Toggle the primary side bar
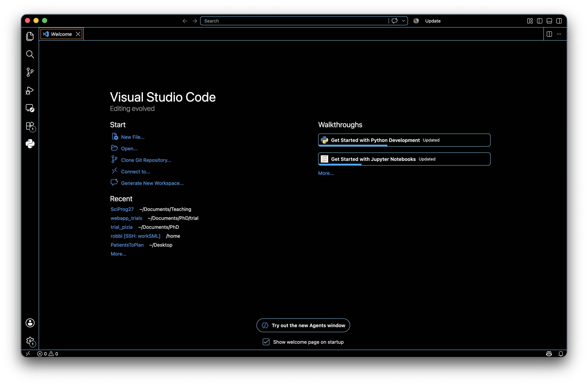 (x=539, y=21)
